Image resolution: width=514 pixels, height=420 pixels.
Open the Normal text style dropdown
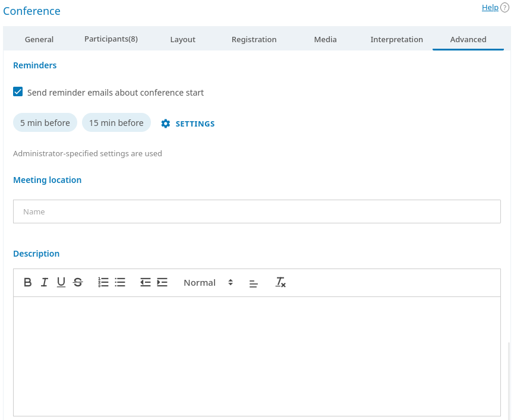[208, 283]
